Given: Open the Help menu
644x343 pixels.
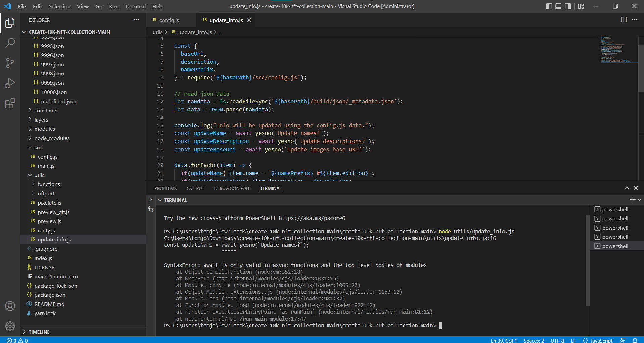Looking at the screenshot, I should (158, 6).
